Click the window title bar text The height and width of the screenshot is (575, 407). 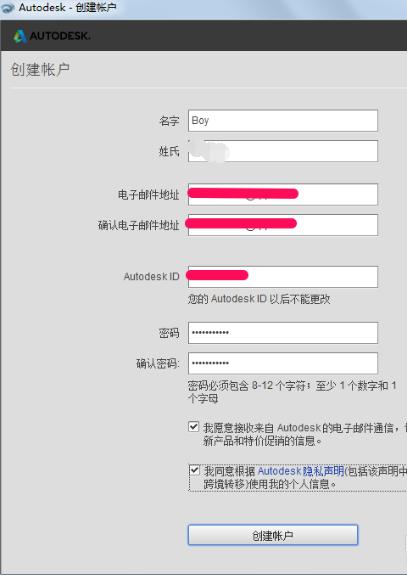(x=67, y=8)
